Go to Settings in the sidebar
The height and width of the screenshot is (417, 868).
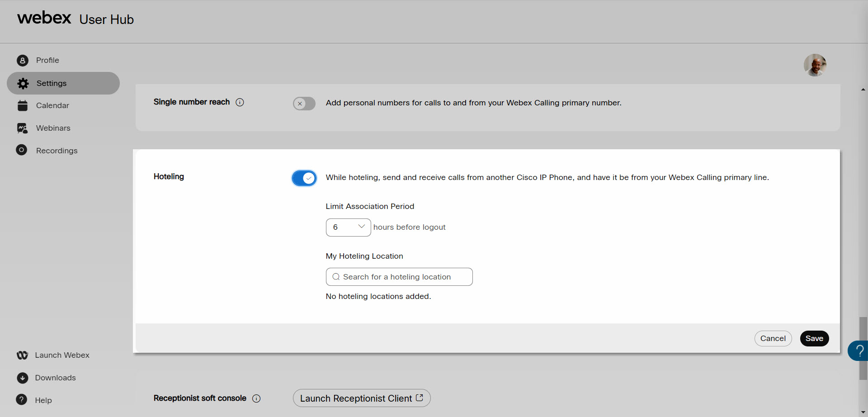(x=63, y=83)
